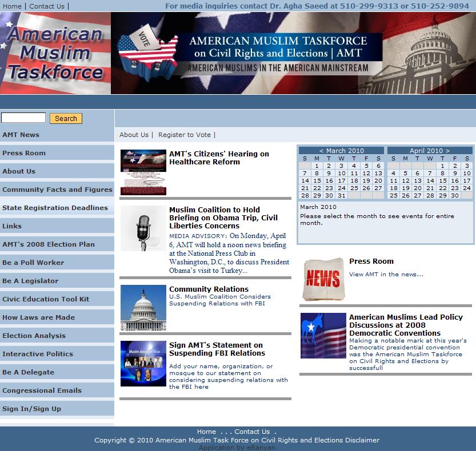The width and height of the screenshot is (476, 451).
Task: Click About Us tab above content
Action: click(134, 135)
